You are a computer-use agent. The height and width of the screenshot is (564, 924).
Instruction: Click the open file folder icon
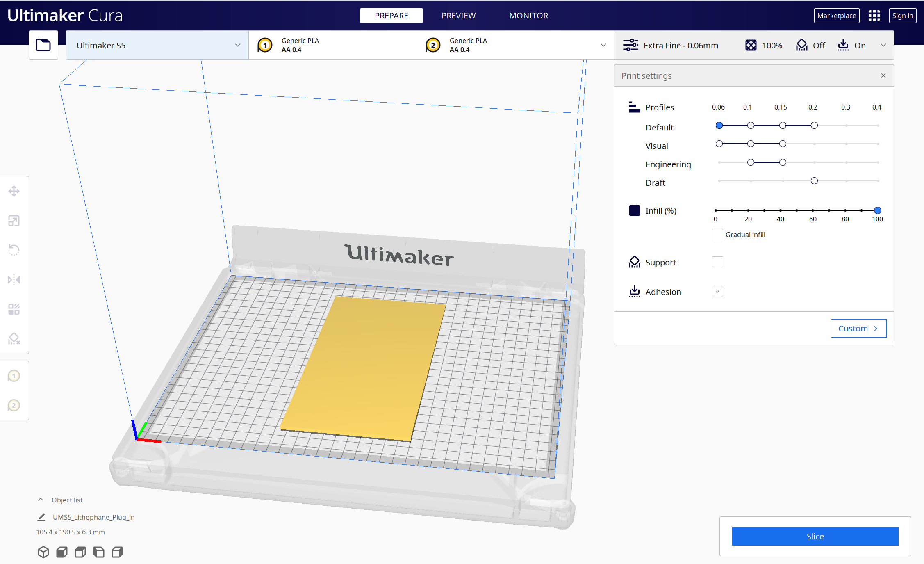pyautogui.click(x=43, y=45)
